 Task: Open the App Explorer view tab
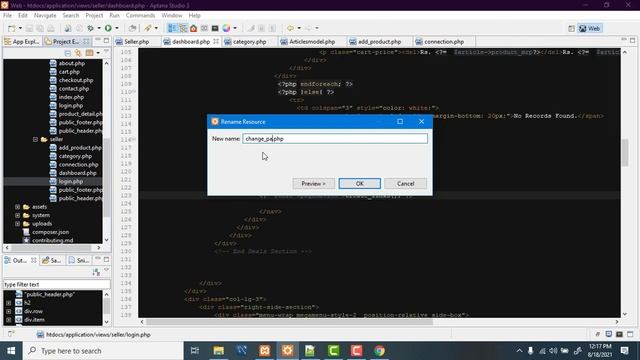point(22,42)
